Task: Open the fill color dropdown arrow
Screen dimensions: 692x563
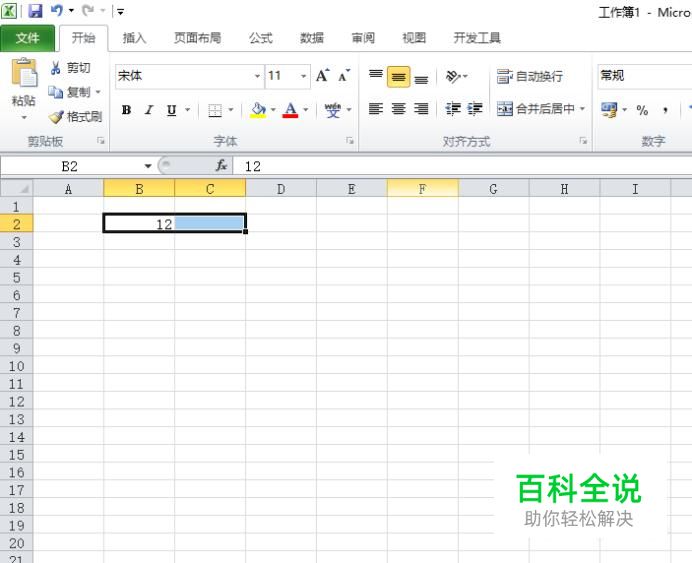Action: tap(273, 109)
